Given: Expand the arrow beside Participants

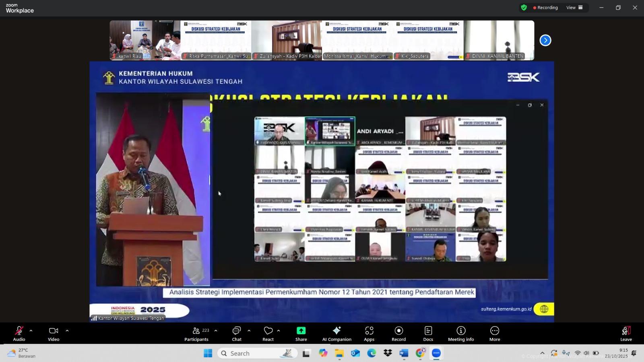Looking at the screenshot, I should (216, 331).
